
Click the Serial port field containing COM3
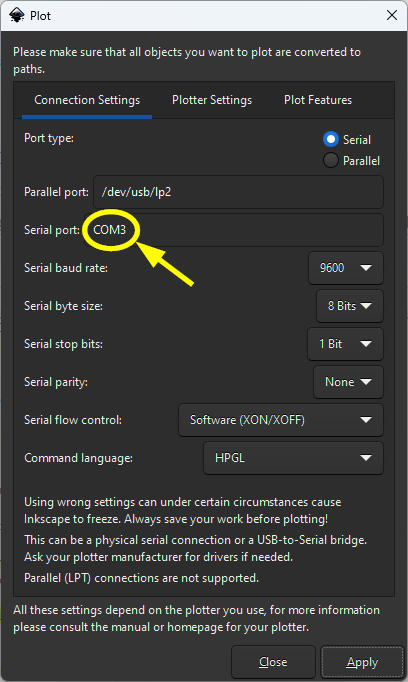234,230
